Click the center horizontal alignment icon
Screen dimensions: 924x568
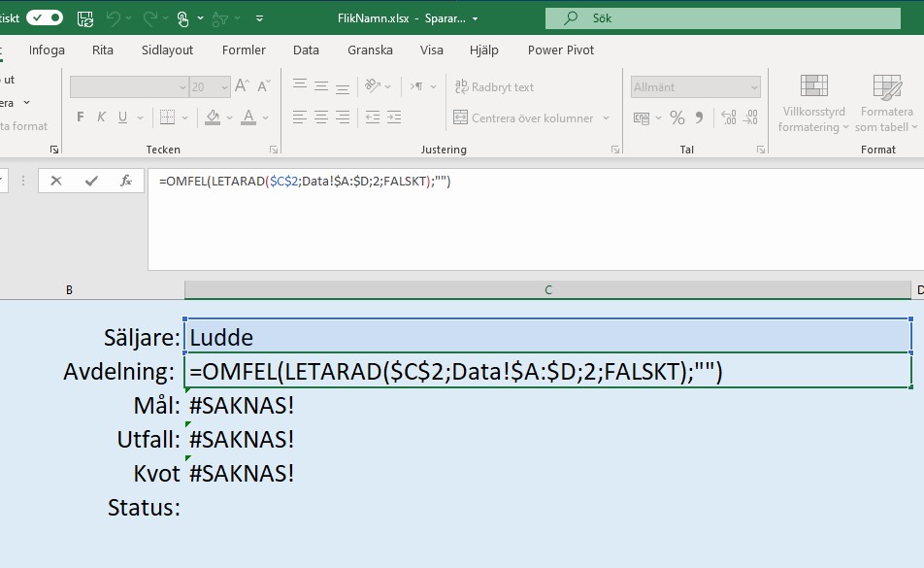coord(321,117)
